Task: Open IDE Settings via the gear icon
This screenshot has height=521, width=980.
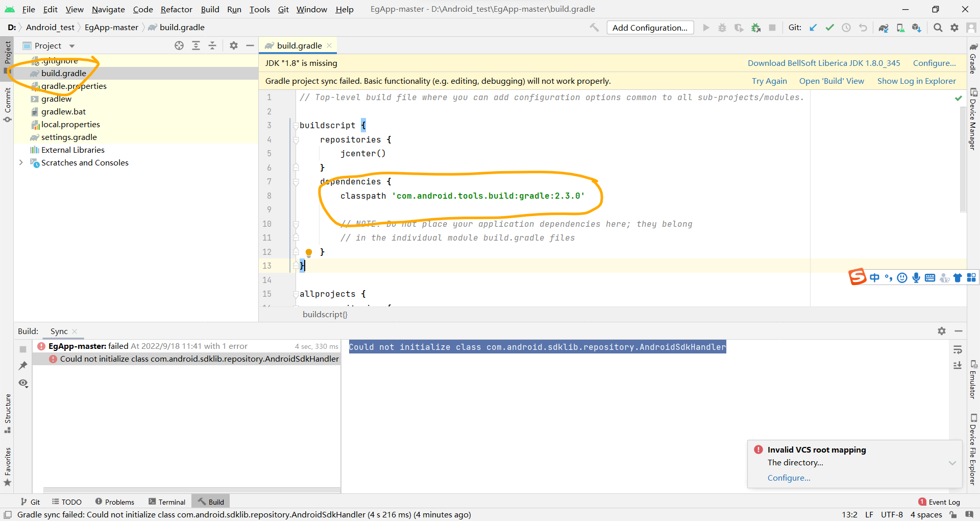Action: [x=955, y=28]
